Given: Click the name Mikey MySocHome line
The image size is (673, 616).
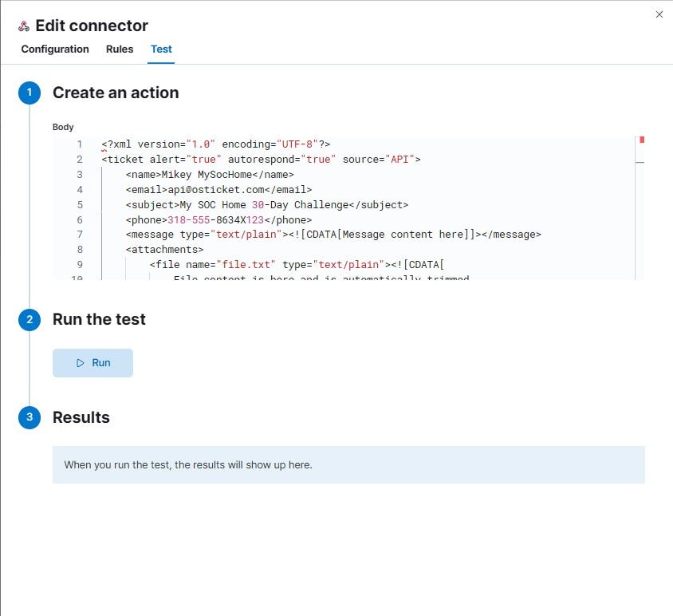Looking at the screenshot, I should click(210, 175).
